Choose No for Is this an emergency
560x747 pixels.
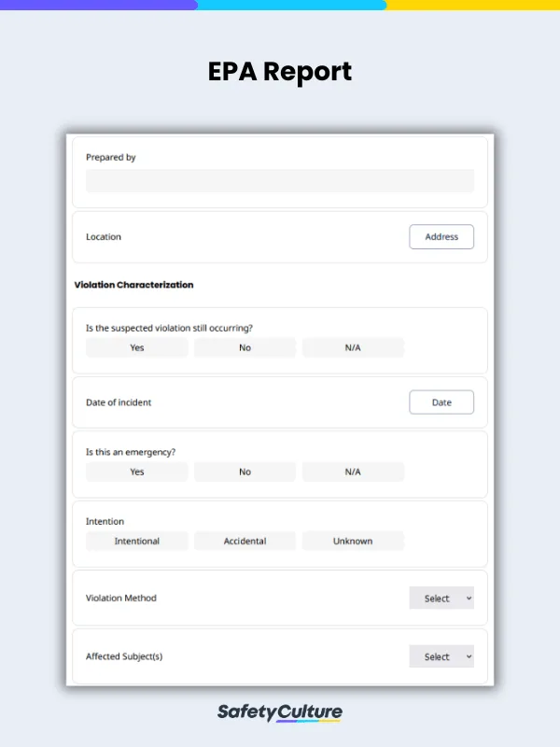pyautogui.click(x=245, y=472)
